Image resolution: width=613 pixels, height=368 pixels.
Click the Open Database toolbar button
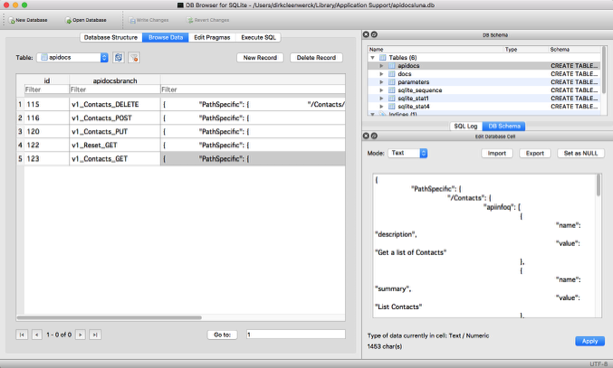(86, 20)
